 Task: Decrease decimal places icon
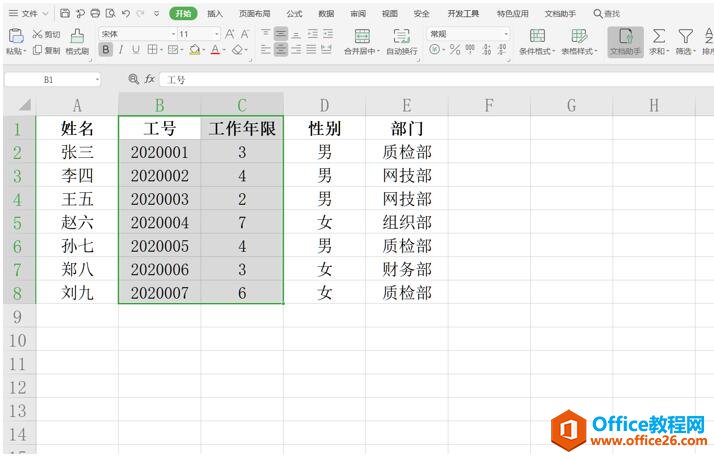pos(502,49)
